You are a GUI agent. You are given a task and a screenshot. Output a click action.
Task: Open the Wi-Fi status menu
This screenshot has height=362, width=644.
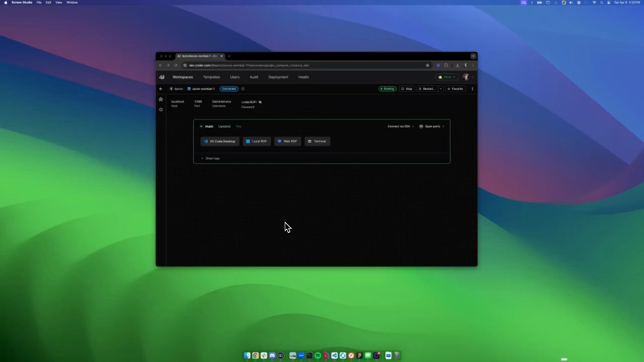tap(594, 3)
